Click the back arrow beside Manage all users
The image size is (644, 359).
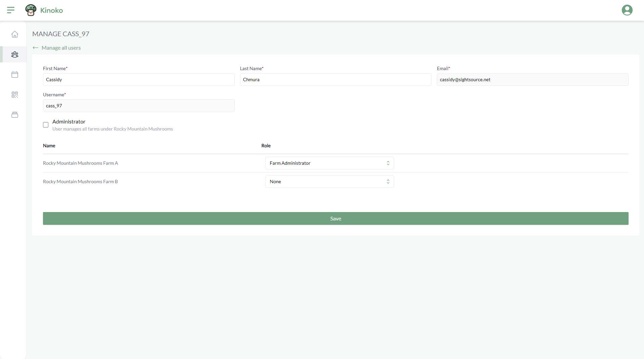click(x=35, y=48)
